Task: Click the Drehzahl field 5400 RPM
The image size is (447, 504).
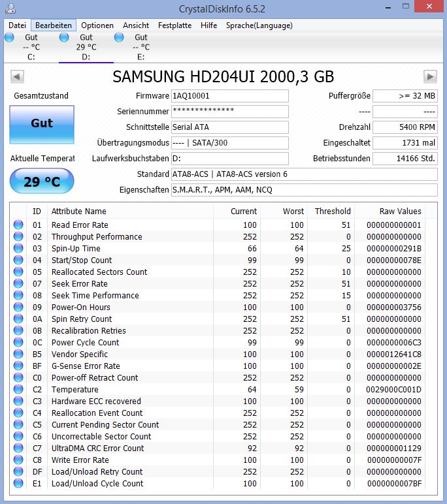Action: (x=405, y=127)
